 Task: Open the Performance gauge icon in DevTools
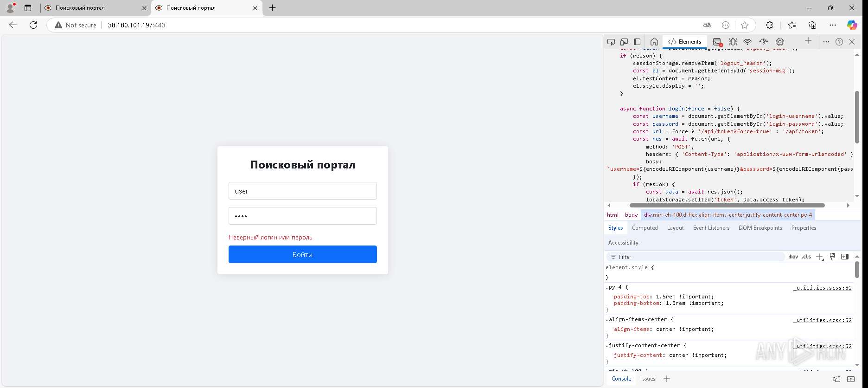tap(764, 42)
